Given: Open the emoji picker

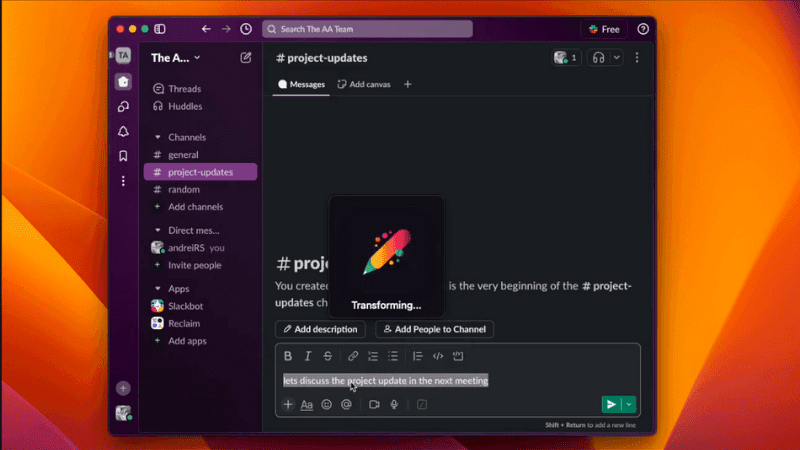Looking at the screenshot, I should tap(326, 405).
